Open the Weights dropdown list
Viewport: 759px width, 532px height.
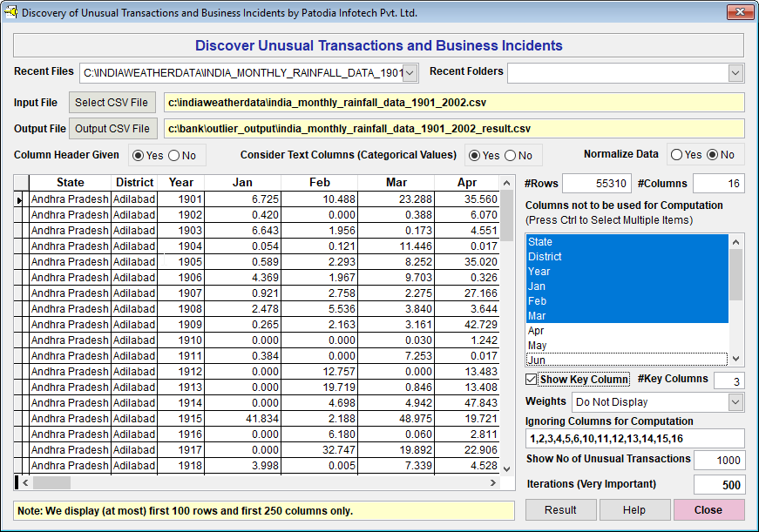(735, 402)
